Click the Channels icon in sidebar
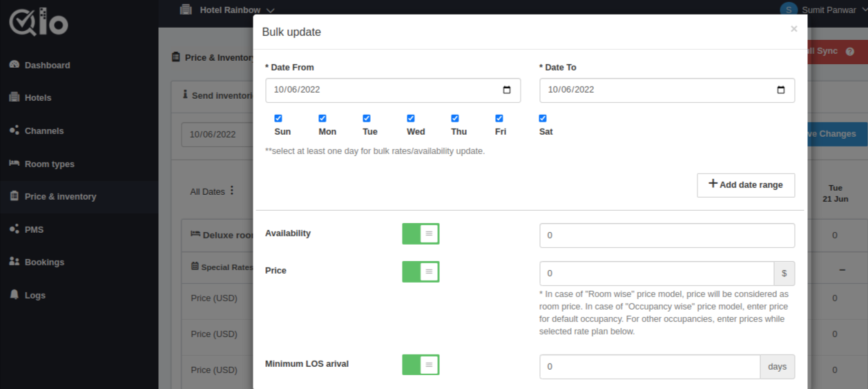This screenshot has height=389, width=868. [x=14, y=130]
